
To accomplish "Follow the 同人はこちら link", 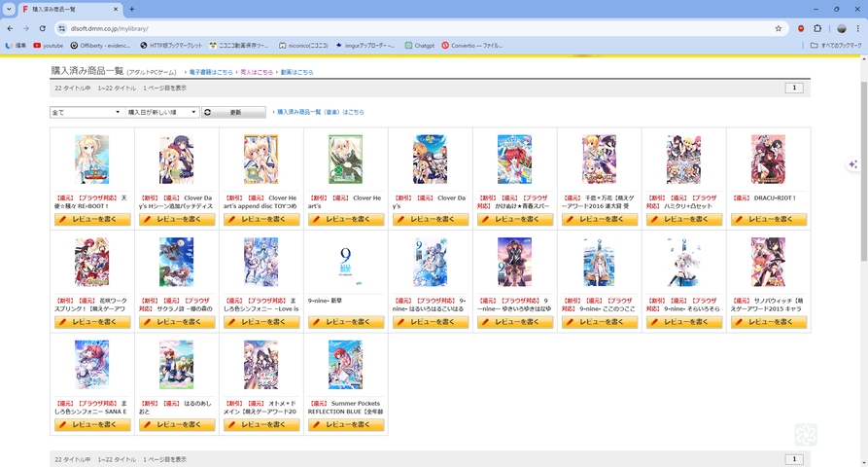I will coord(257,72).
